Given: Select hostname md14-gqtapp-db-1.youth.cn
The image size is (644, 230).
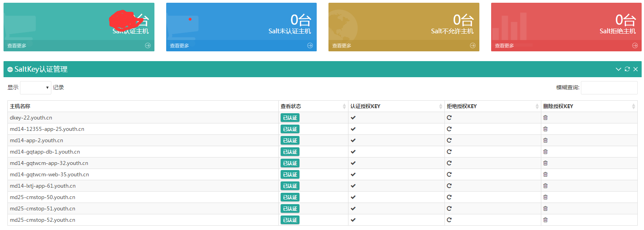Looking at the screenshot, I should pos(45,152).
